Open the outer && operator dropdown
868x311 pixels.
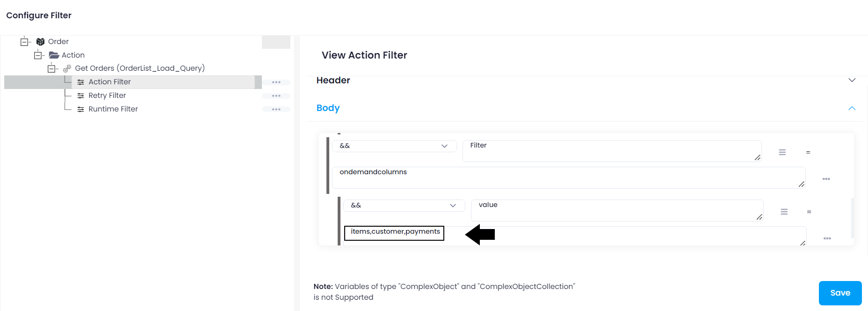pyautogui.click(x=394, y=146)
